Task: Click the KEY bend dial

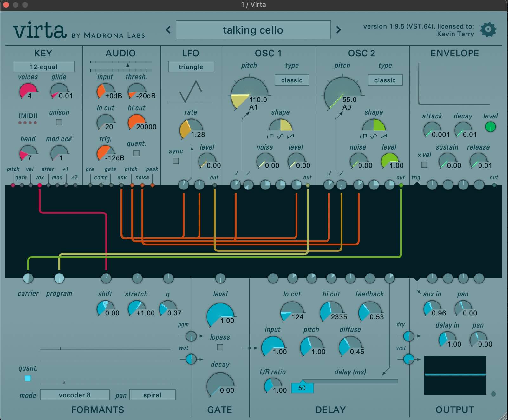Action: point(28,153)
